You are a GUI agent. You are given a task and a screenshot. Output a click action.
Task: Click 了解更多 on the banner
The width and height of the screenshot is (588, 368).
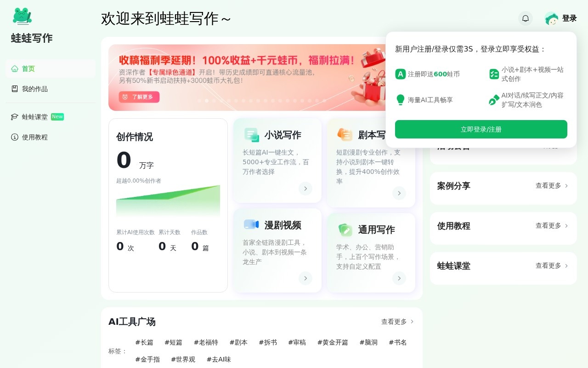point(139,97)
